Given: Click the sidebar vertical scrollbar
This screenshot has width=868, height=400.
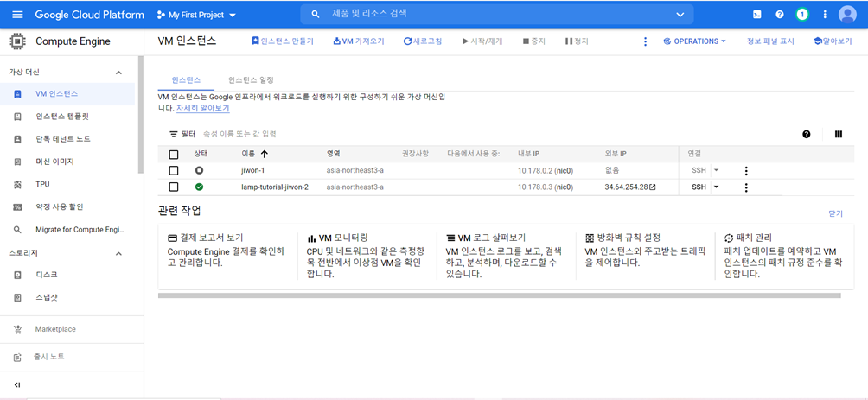Looking at the screenshot, I should pyautogui.click(x=141, y=115).
